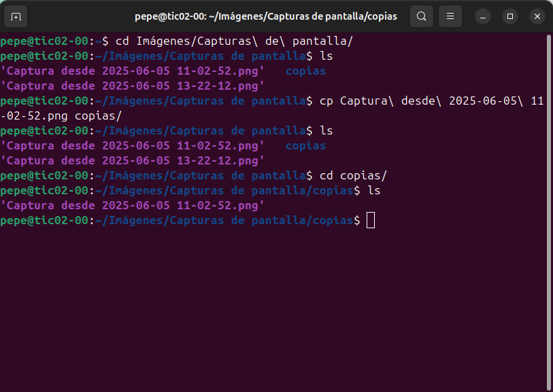Open the hamburger menu in the header
This screenshot has width=553, height=392.
point(449,16)
